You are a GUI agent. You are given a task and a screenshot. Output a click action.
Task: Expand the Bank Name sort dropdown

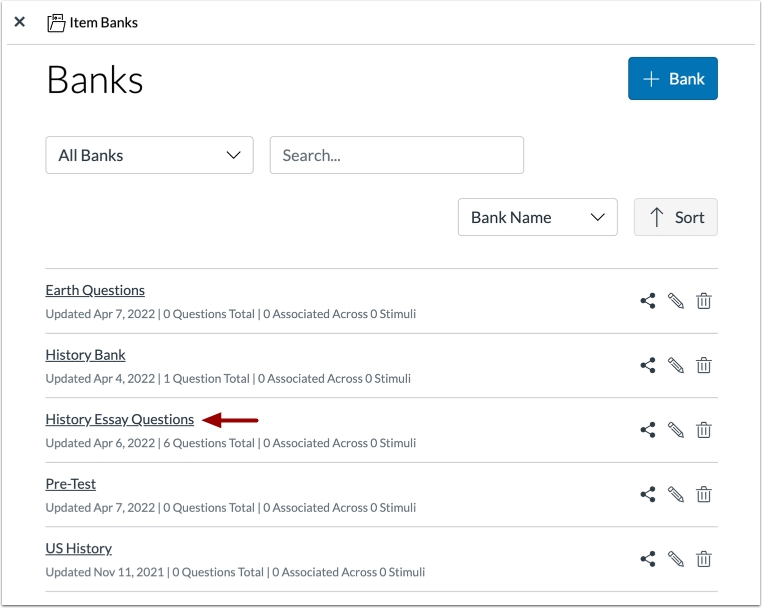coord(537,217)
